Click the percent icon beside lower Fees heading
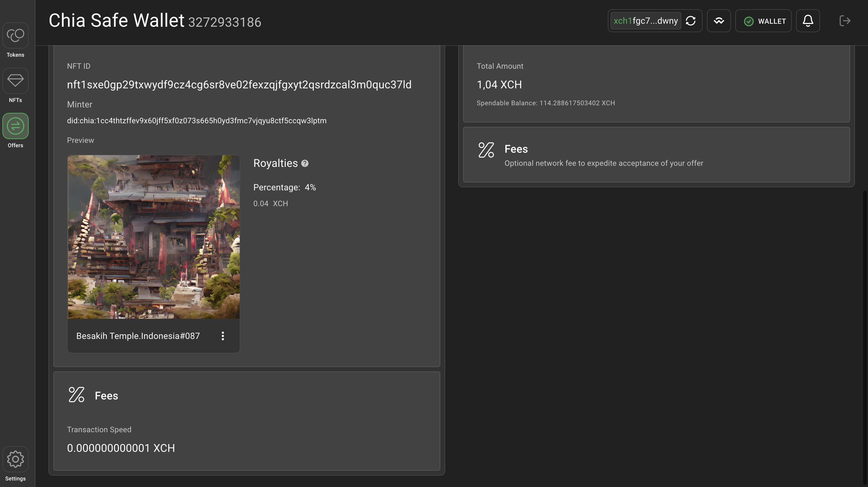 76,395
